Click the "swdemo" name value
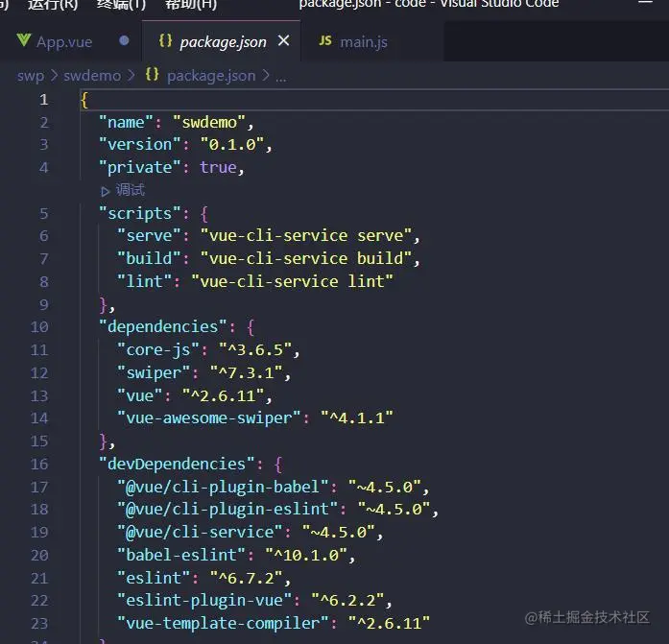 209,123
